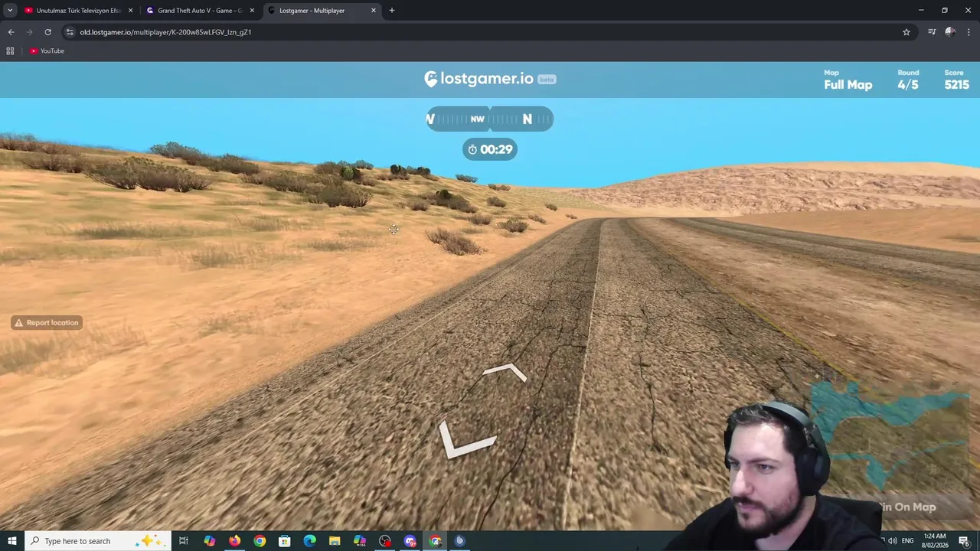Viewport: 980px width, 551px height.
Task: Launch Copilot from the taskbar
Action: [x=209, y=541]
